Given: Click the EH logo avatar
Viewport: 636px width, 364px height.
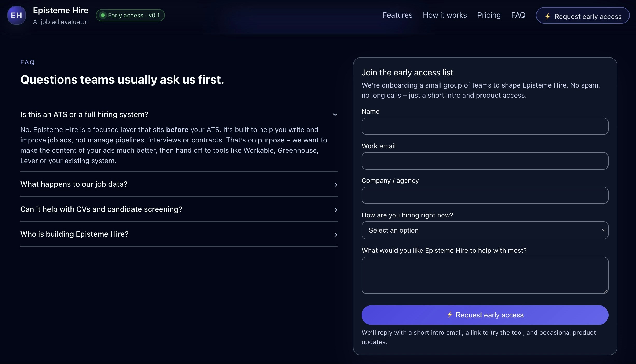Looking at the screenshot, I should coord(16,15).
